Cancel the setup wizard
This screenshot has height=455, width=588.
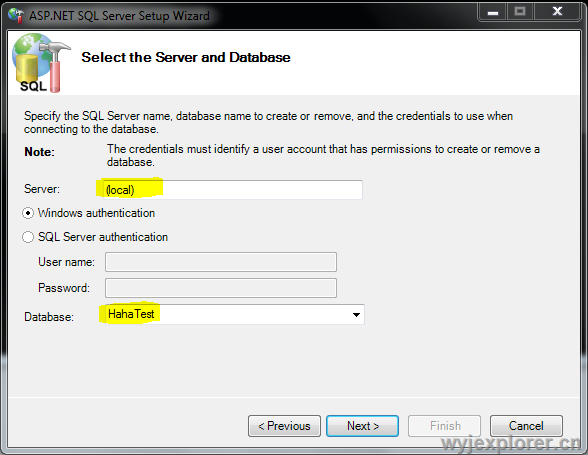(x=526, y=426)
